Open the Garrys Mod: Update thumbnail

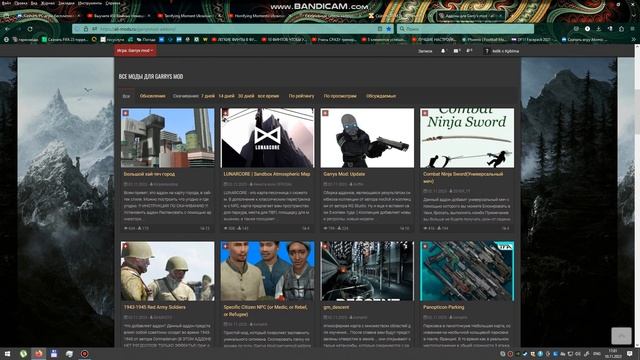[x=367, y=138]
